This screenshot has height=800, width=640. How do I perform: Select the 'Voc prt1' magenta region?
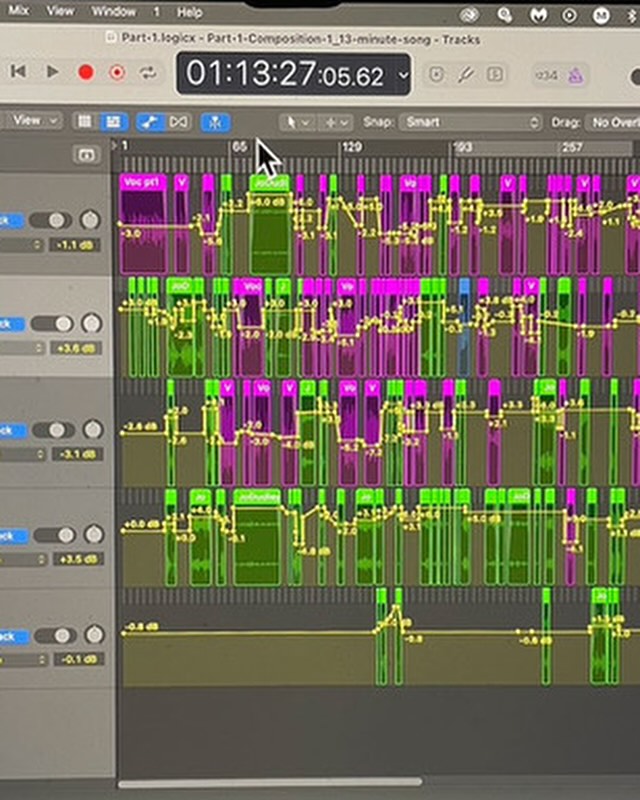coord(143,223)
